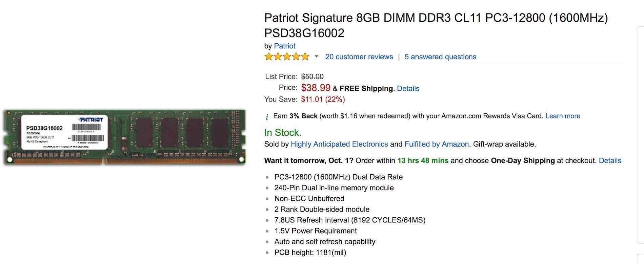Open Details next to FREE Shipping
The height and width of the screenshot is (264, 644).
pyautogui.click(x=408, y=88)
